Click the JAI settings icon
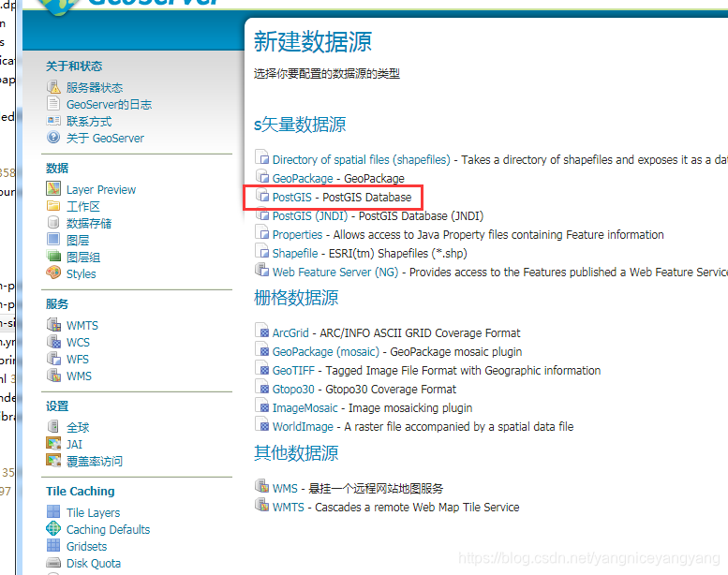 click(x=53, y=443)
